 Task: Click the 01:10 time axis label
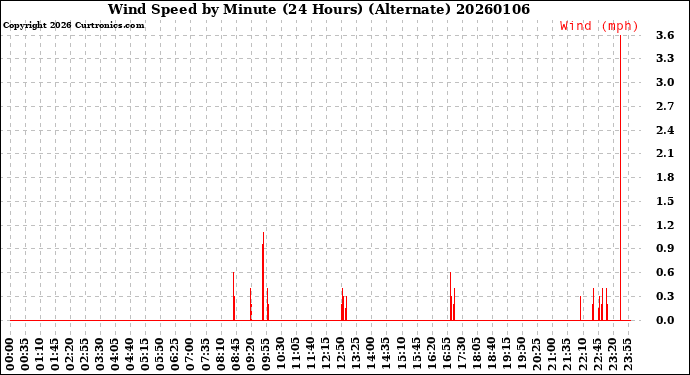(x=40, y=355)
